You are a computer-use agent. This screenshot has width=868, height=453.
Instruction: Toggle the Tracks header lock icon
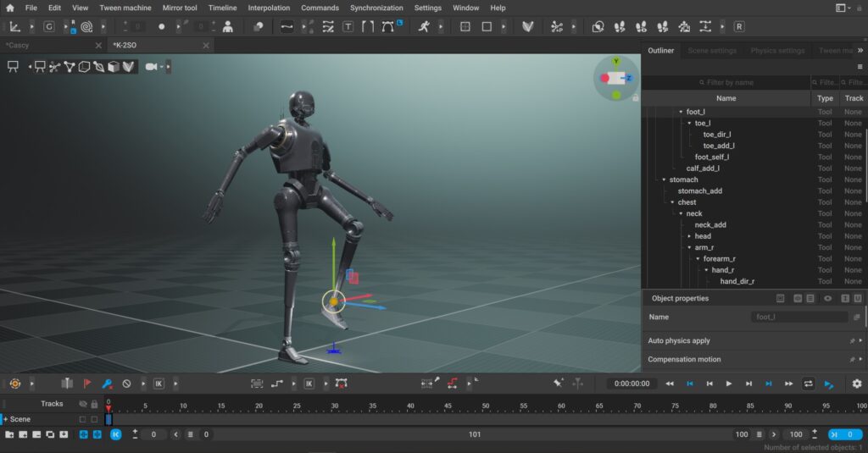(94, 404)
